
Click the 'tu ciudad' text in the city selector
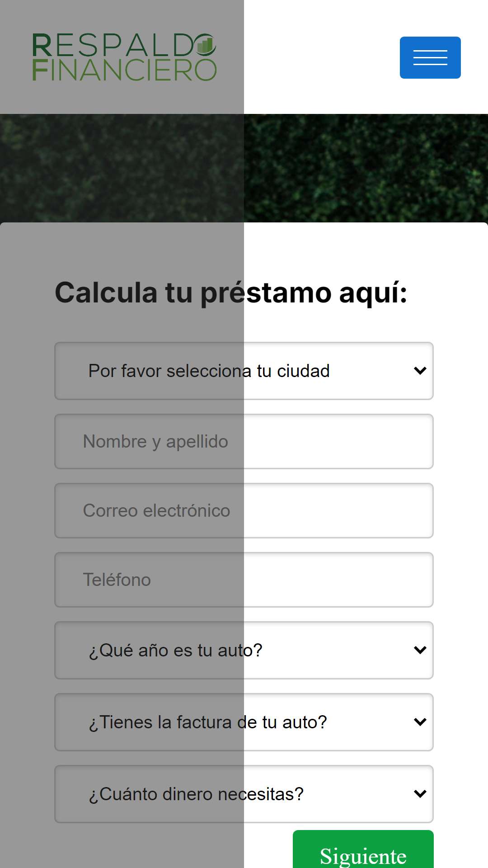[293, 371]
